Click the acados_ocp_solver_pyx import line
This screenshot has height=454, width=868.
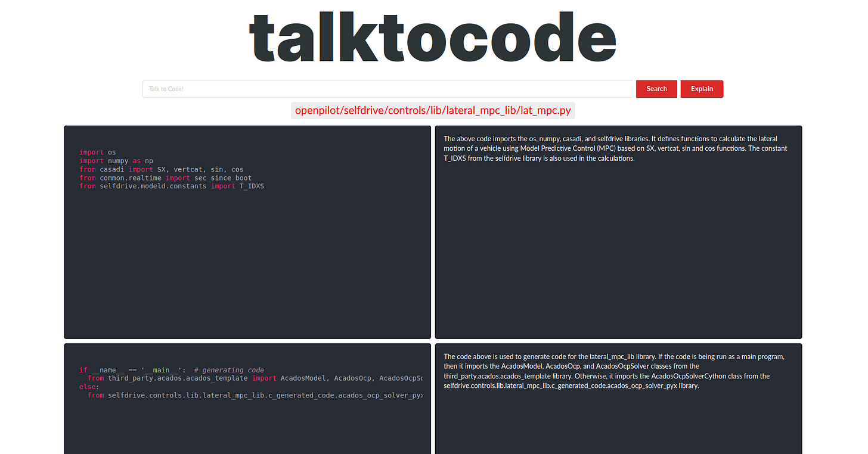255,395
